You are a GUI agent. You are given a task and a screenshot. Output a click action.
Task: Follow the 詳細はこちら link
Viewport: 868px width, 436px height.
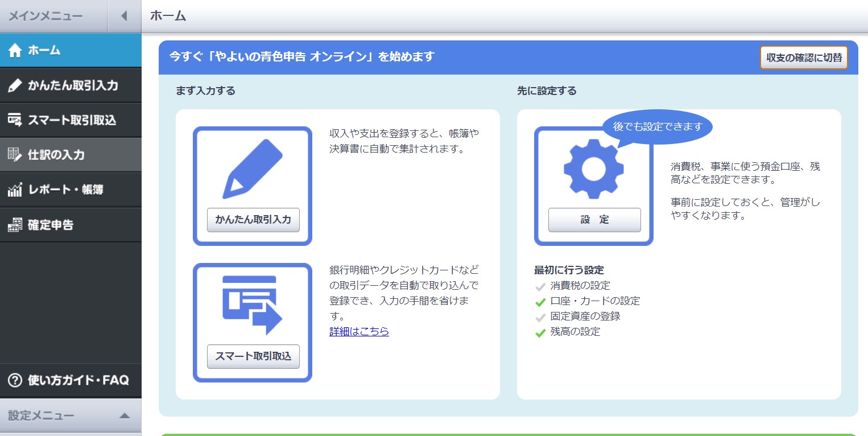(359, 331)
